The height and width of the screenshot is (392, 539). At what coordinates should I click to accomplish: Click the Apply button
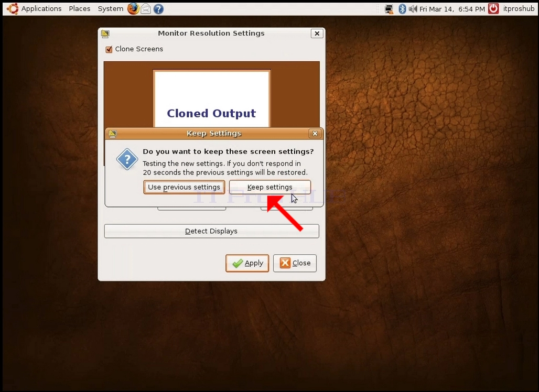(247, 263)
